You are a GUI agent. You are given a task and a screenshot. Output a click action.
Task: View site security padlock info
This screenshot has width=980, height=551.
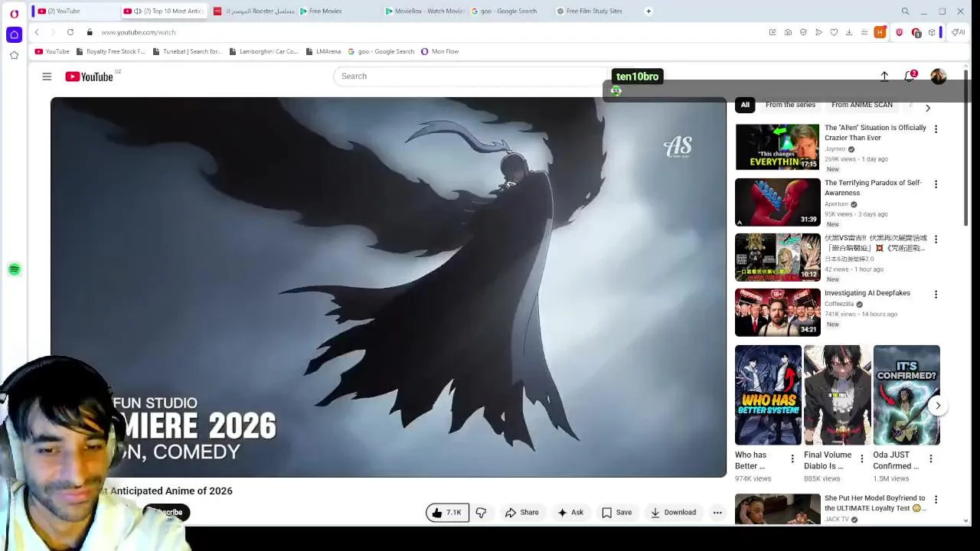pos(90,32)
